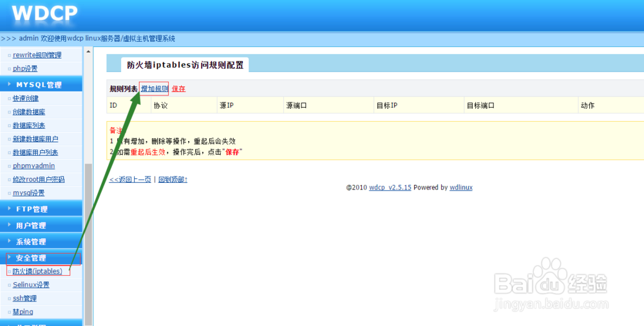Click the sidebar vertical scrollbar thumb
This screenshot has width=644, height=326.
pos(88,245)
